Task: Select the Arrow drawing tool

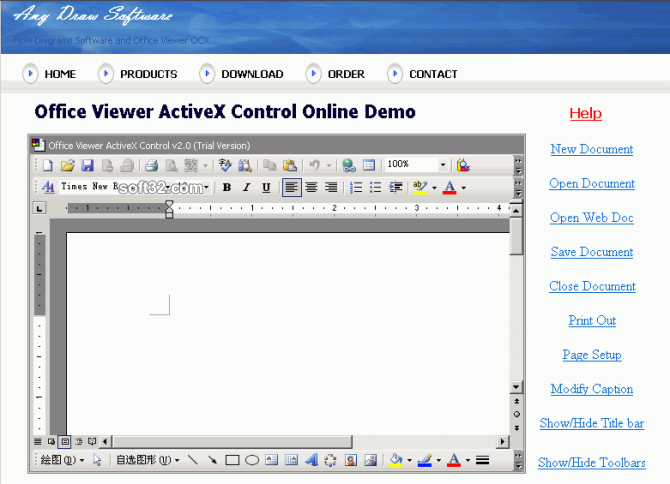Action: tap(212, 460)
